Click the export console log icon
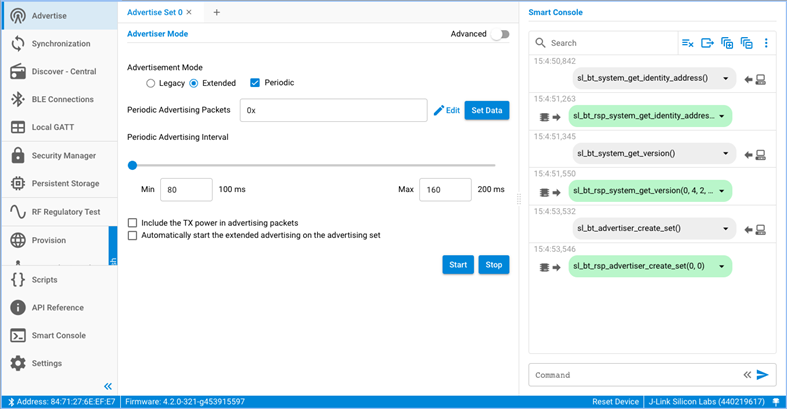787x409 pixels. coord(707,43)
